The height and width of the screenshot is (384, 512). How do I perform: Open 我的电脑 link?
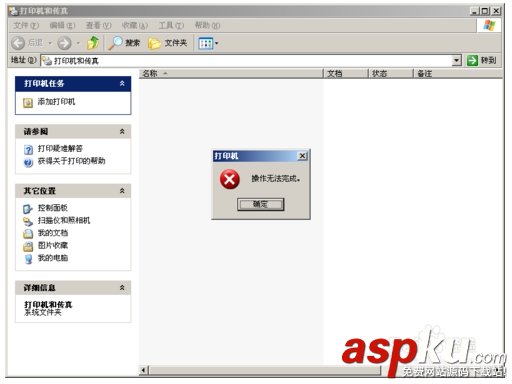(53, 258)
